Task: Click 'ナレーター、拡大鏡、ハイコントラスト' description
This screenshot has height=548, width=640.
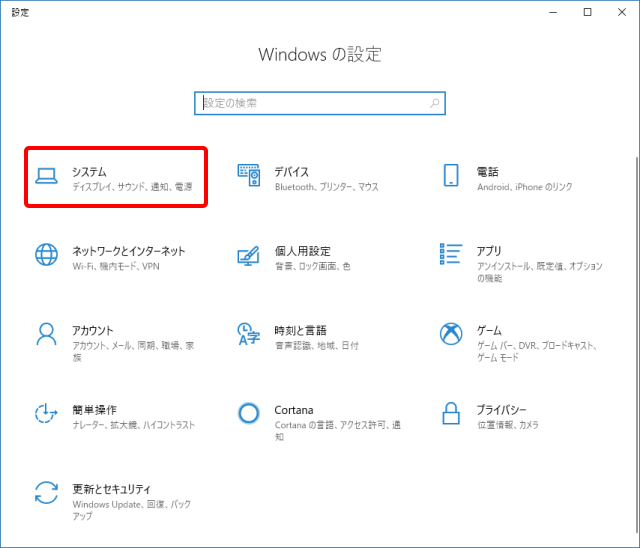Action: pos(133,425)
